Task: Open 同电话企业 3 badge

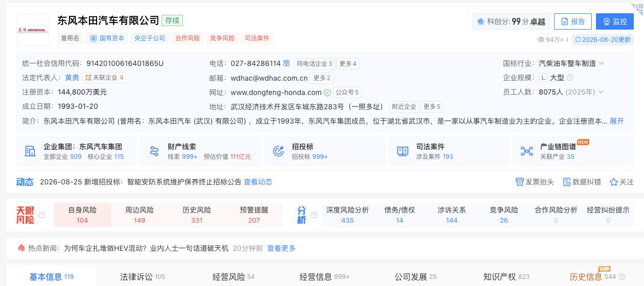Action: click(314, 64)
